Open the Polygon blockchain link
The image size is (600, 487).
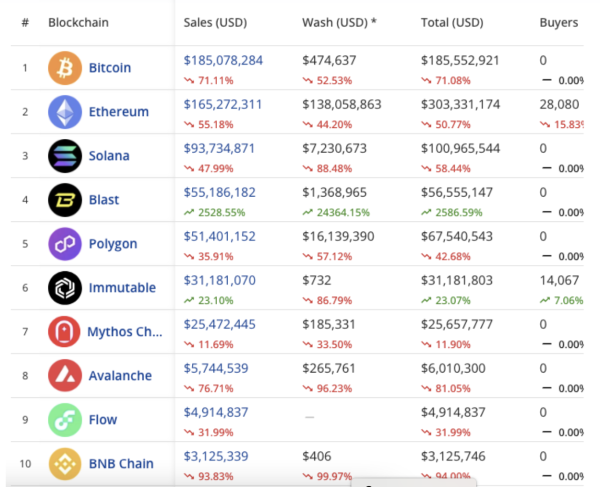tap(113, 244)
